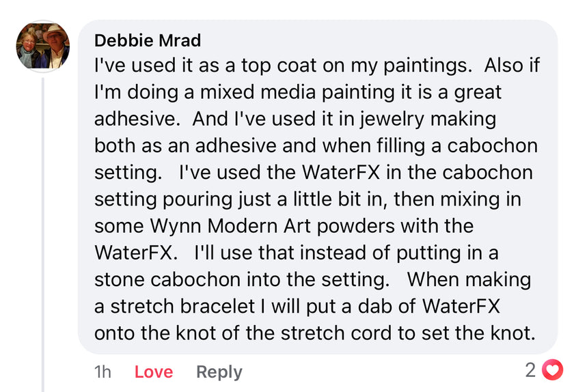Screen dimensions: 574x392
Task: Reply to Debbie Mrad's comment
Action: pos(219,372)
